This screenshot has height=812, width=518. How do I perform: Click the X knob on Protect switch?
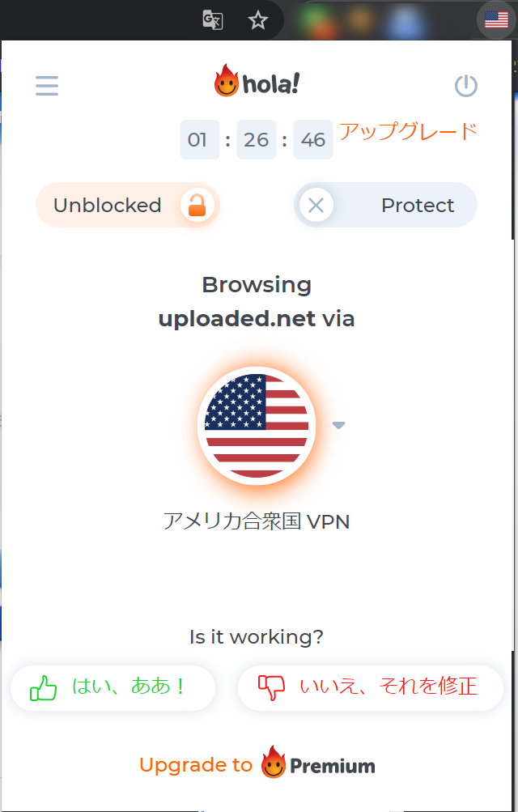point(316,205)
